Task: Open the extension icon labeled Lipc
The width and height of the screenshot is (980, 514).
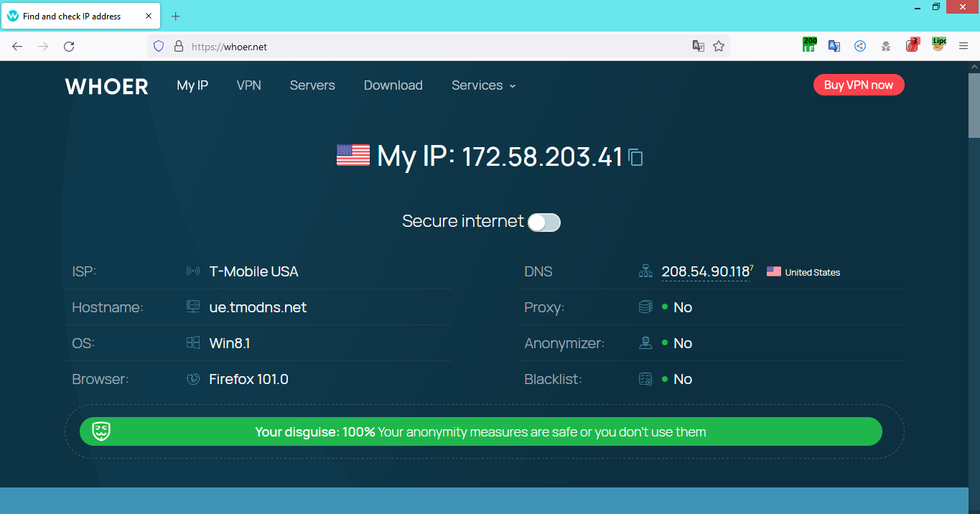Action: pos(938,45)
